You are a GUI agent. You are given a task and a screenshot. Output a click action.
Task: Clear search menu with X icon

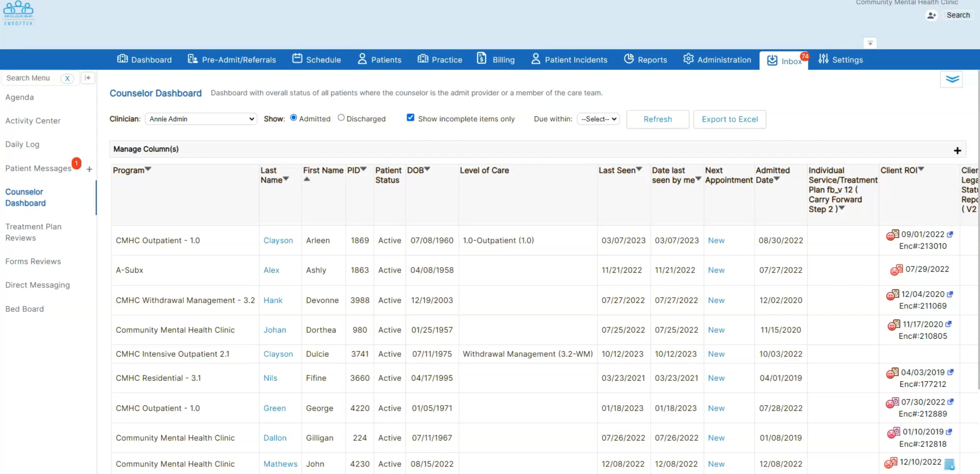67,78
